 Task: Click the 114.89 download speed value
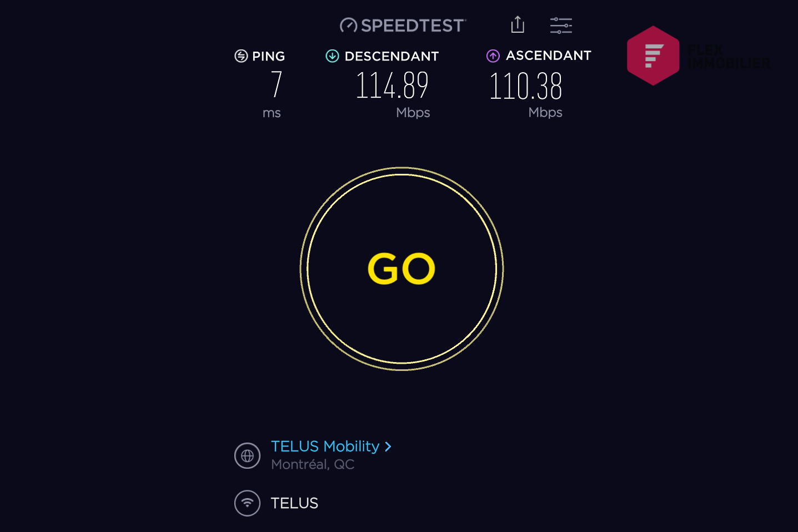[x=392, y=86]
